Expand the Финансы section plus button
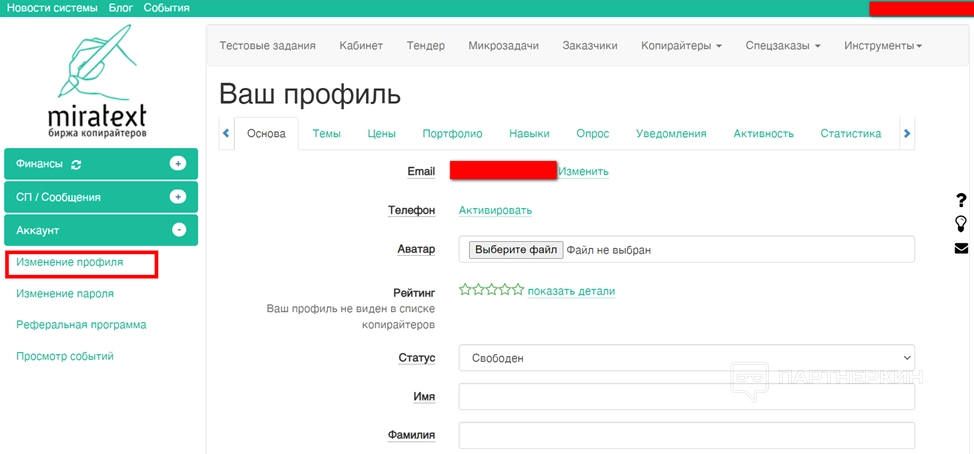The height and width of the screenshot is (454, 974). 178,164
